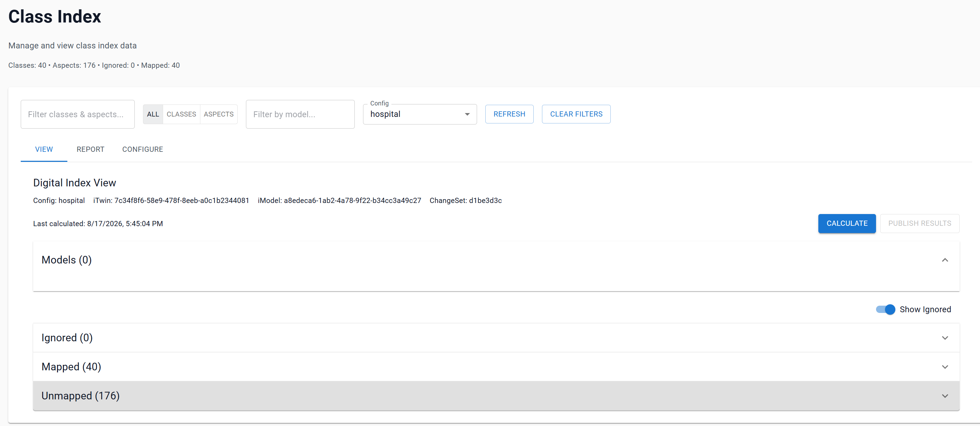980x426 pixels.
Task: Select the ALL filter toggle
Action: 153,114
